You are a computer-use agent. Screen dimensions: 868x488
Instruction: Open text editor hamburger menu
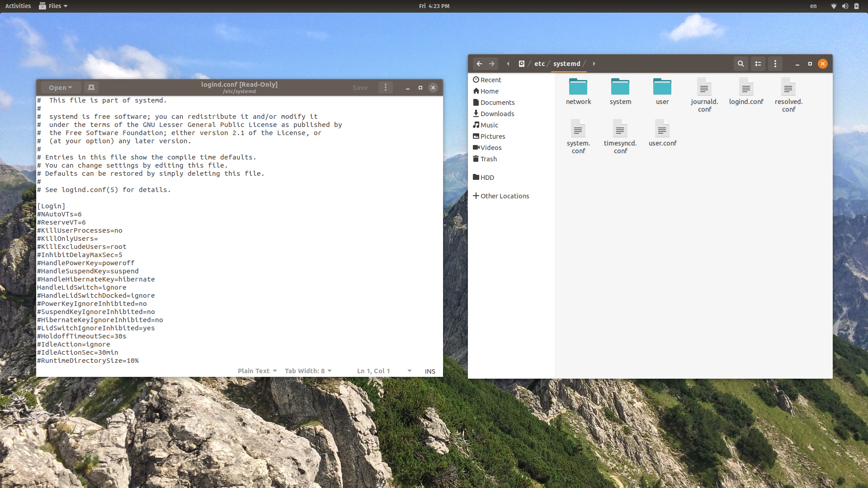[385, 88]
